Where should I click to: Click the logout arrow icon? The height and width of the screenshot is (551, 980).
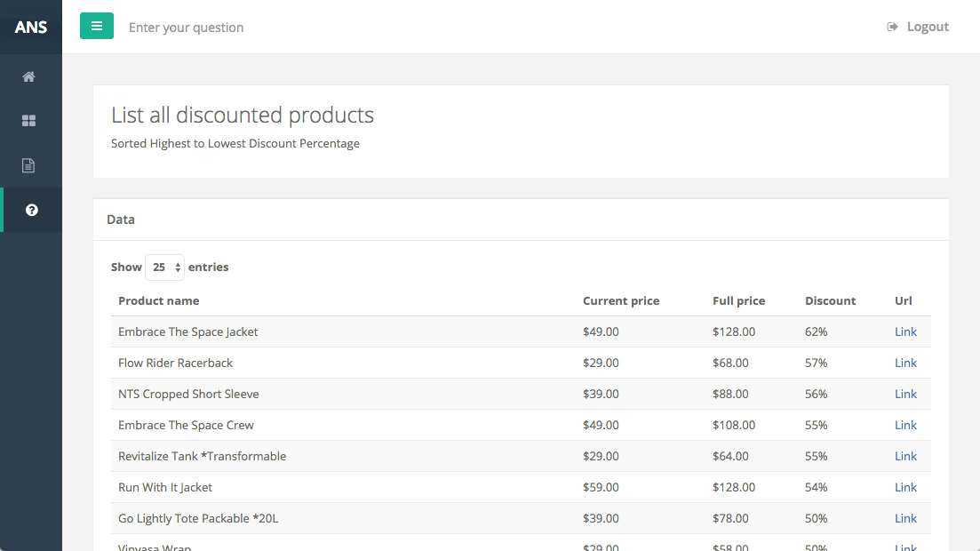(x=892, y=27)
